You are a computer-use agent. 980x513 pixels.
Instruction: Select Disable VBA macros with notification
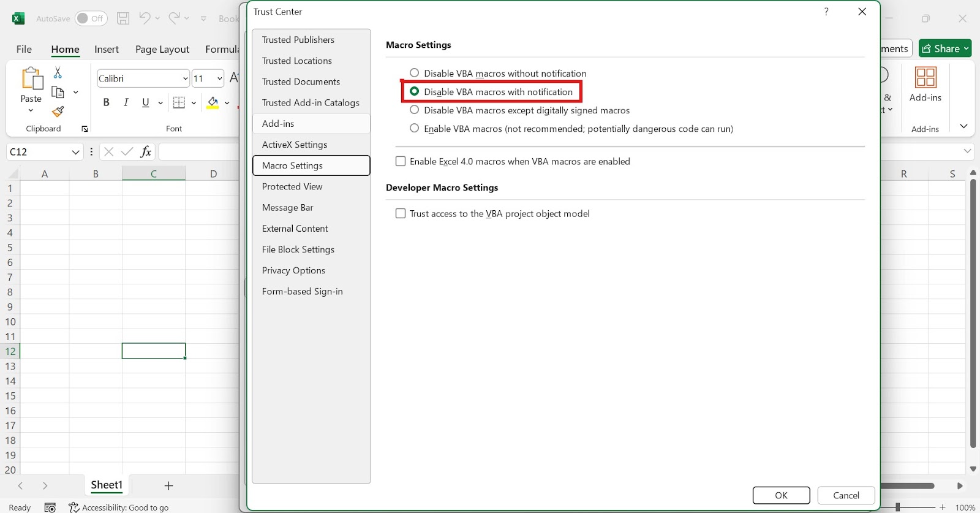coord(415,91)
